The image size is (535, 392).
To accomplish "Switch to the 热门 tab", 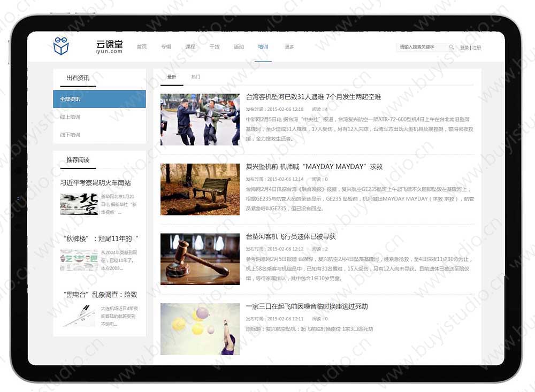I will click(196, 77).
